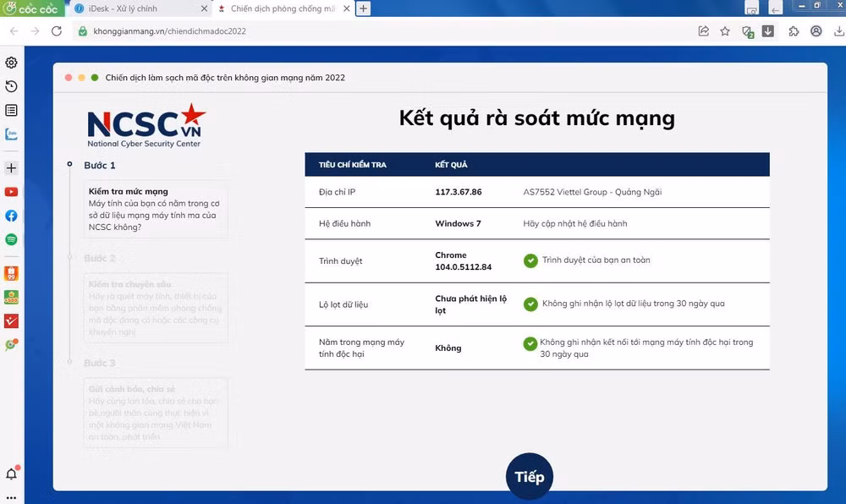The height and width of the screenshot is (504, 846).
Task: Click AS7552 Viettel Group - Quảng Ngãi text
Action: (x=592, y=192)
